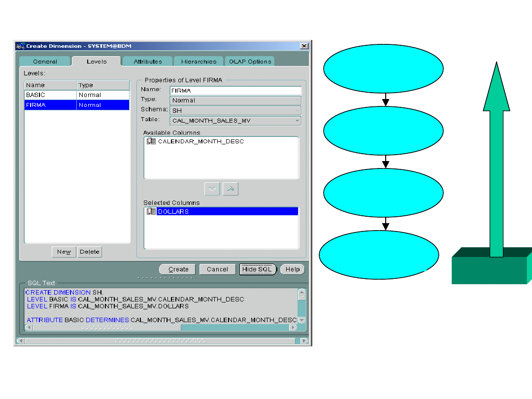532x399 pixels.
Task: Delete the selected level
Action: point(90,252)
